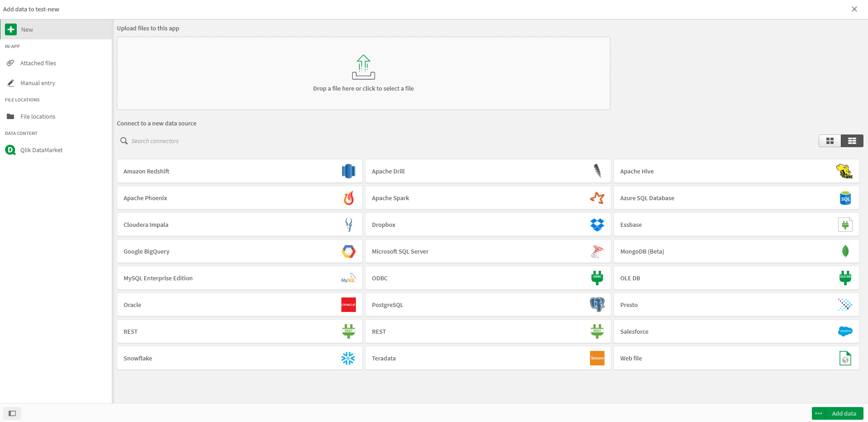The width and height of the screenshot is (868, 422).
Task: Select the PostgreSQL elephant icon
Action: [597, 304]
